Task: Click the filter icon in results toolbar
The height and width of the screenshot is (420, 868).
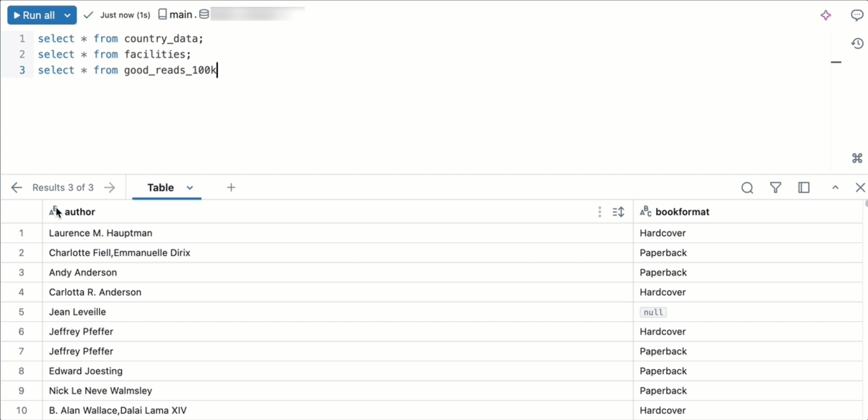Action: pos(775,187)
